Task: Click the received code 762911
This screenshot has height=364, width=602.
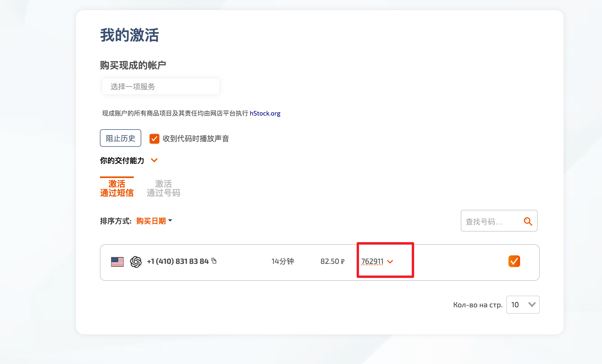Action: tap(372, 261)
